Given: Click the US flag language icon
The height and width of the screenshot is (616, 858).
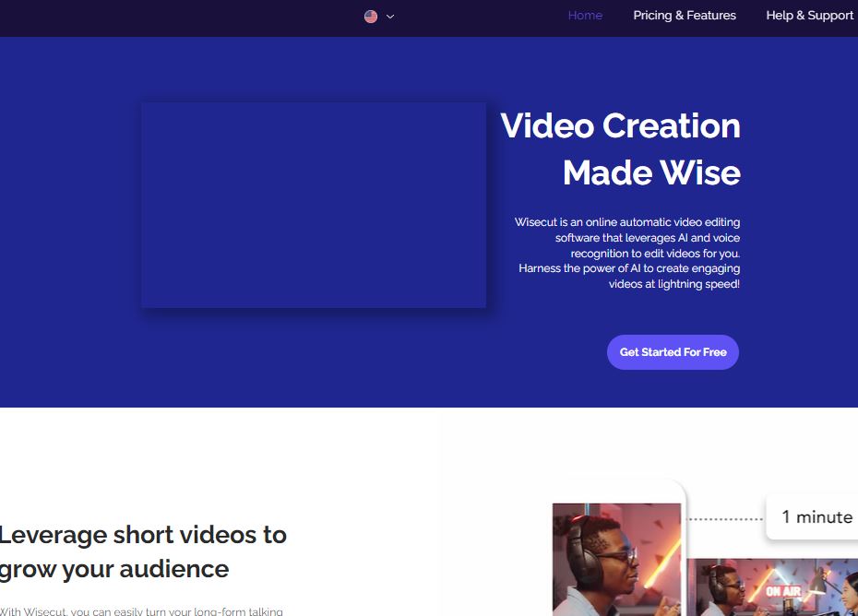Looking at the screenshot, I should click(369, 17).
